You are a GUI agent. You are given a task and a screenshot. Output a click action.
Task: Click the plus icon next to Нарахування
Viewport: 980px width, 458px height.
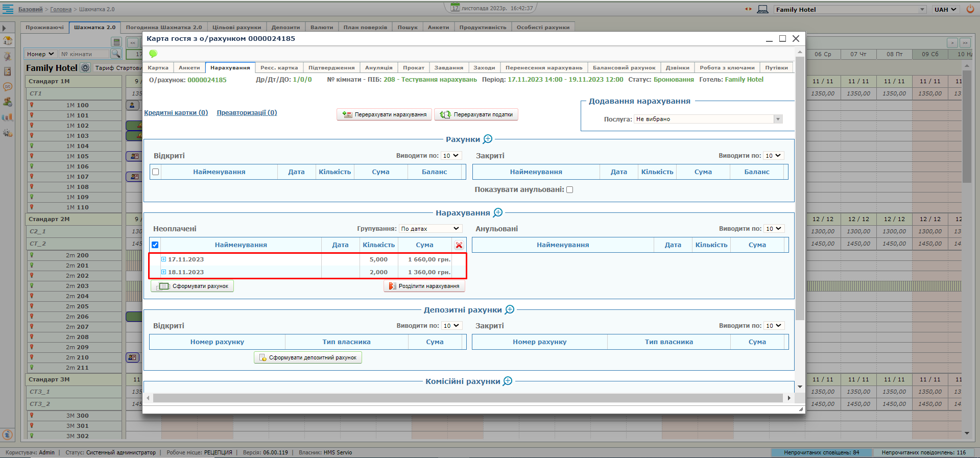point(498,212)
